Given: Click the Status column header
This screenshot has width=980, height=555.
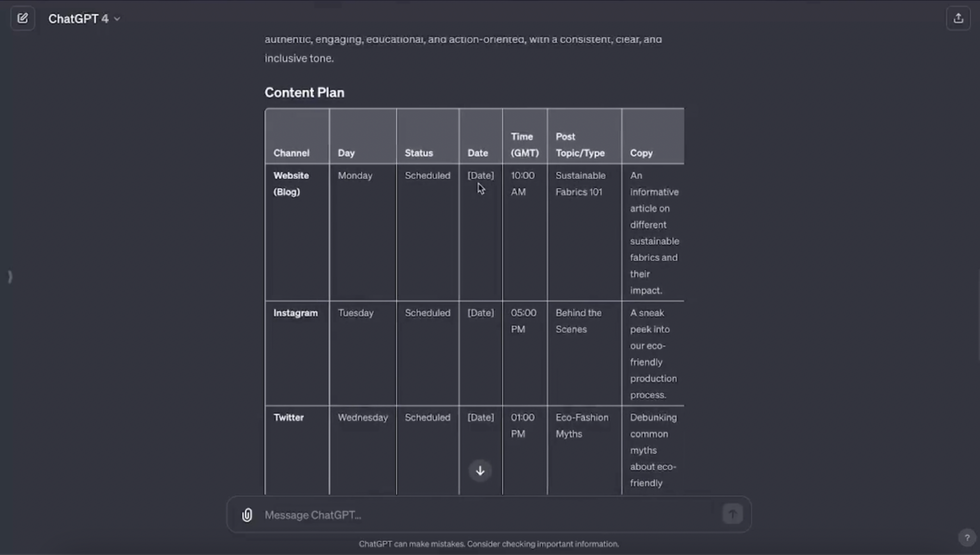Looking at the screenshot, I should coord(419,153).
